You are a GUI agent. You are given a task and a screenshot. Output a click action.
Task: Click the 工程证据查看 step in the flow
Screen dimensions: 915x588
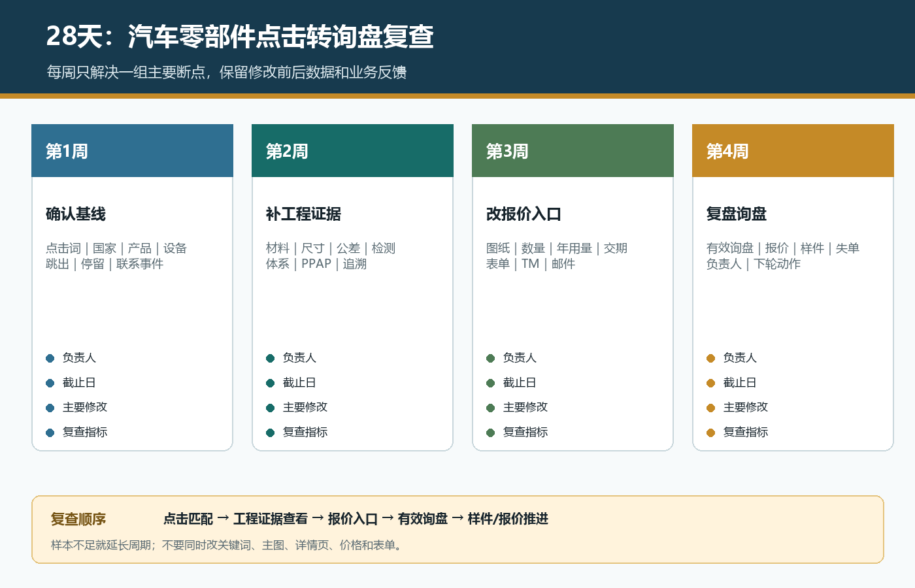[271, 519]
